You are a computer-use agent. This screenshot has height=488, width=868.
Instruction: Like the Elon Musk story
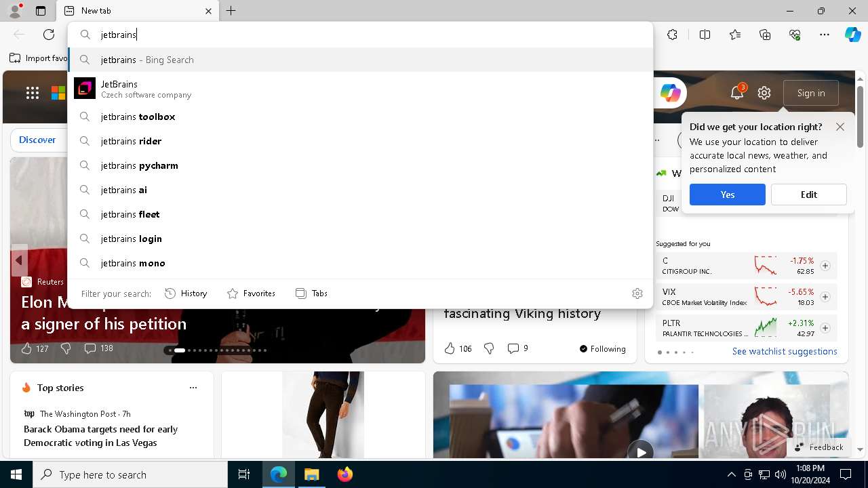tap(34, 348)
